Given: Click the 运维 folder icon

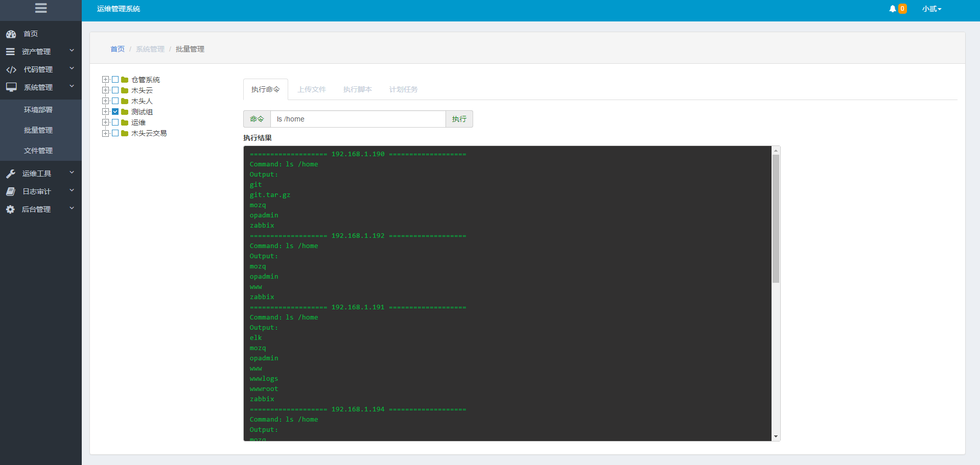Looking at the screenshot, I should click(x=125, y=123).
